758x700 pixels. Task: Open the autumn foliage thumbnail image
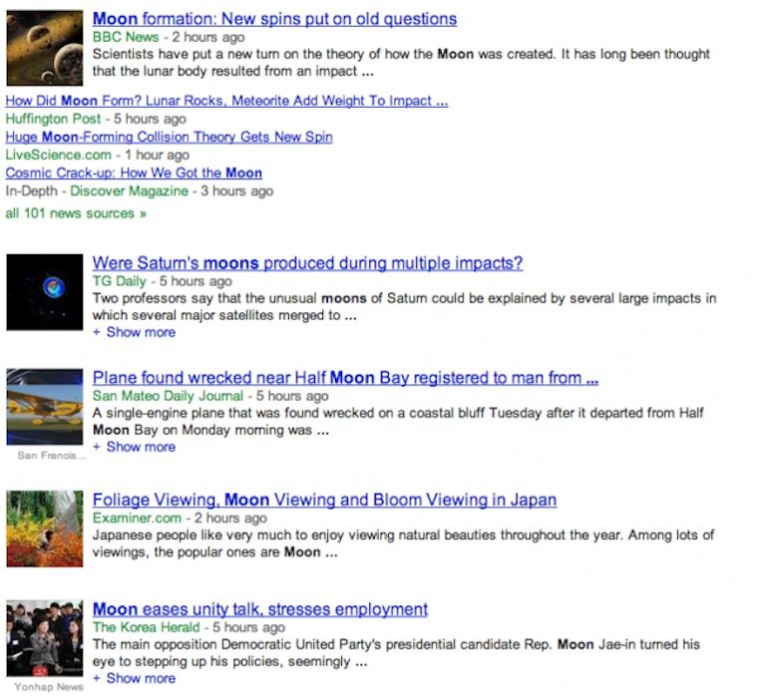[x=45, y=528]
